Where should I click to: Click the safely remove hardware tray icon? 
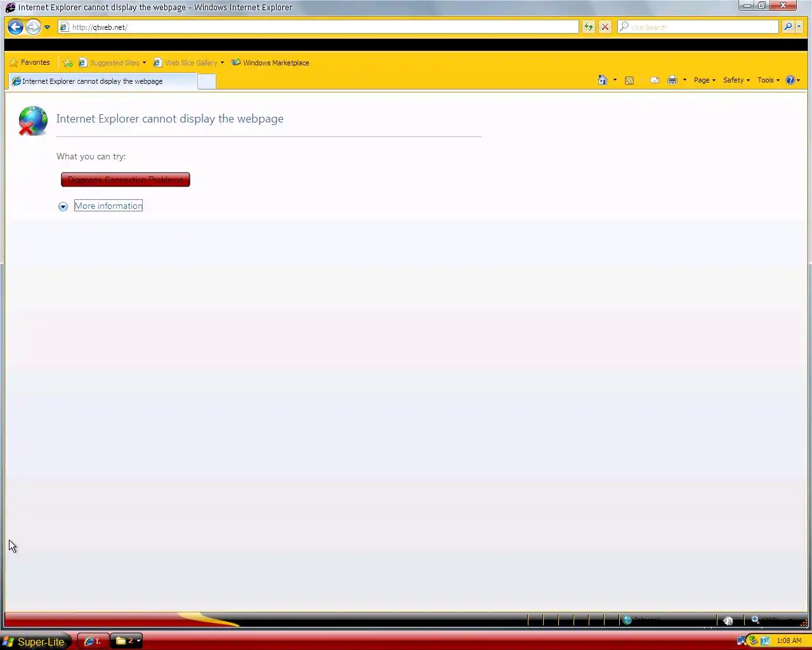tap(753, 640)
